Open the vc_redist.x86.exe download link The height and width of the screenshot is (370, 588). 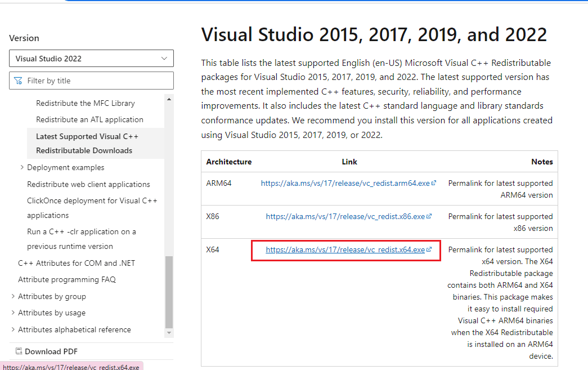[345, 216]
